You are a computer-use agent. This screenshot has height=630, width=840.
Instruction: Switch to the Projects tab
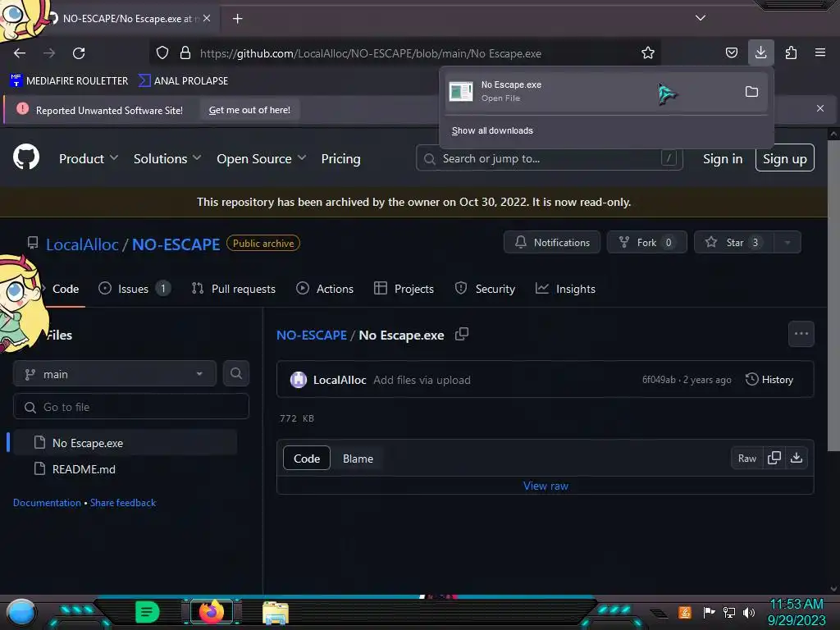tap(404, 289)
